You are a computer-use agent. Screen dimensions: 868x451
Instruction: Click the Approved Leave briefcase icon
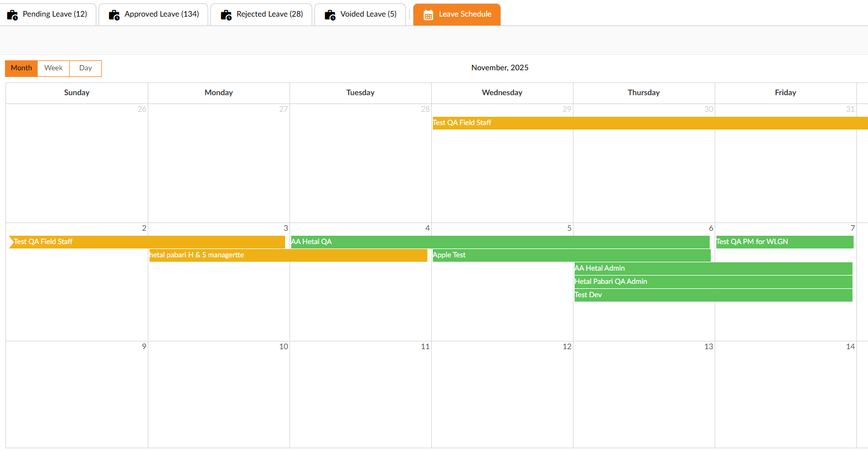point(114,15)
